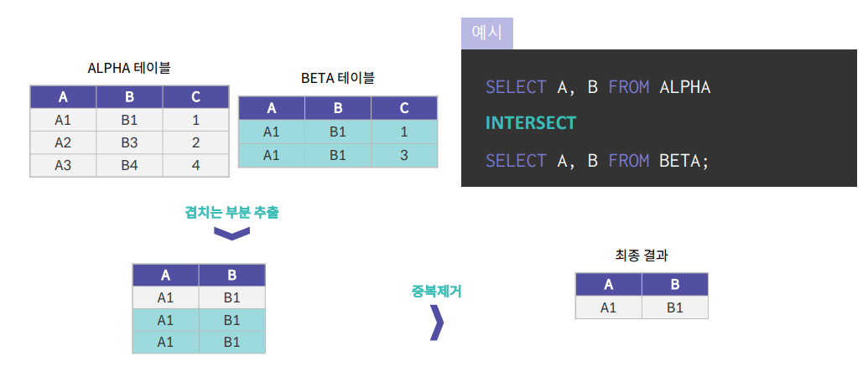The width and height of the screenshot is (868, 377).
Task: Click the right chevron under 중복제거
Action: click(x=437, y=322)
